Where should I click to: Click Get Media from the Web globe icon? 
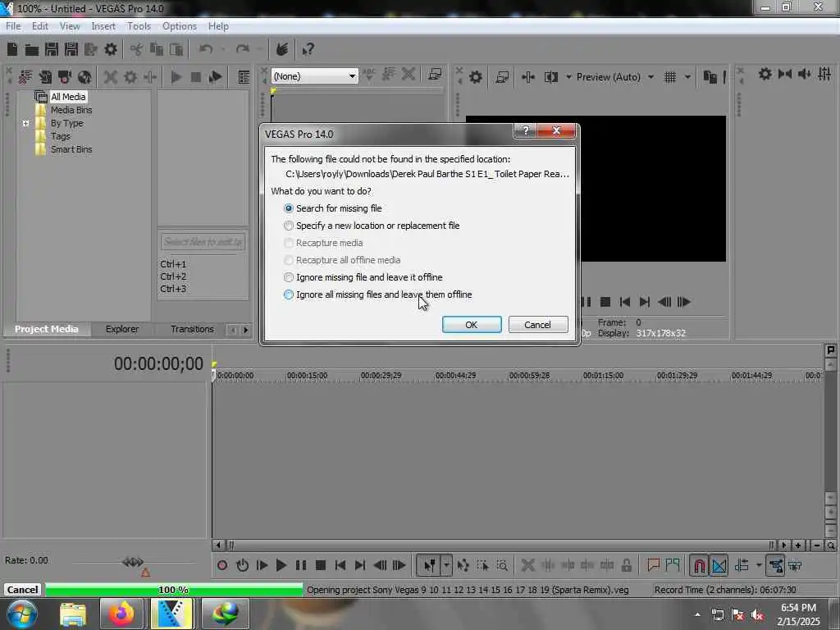tap(84, 77)
